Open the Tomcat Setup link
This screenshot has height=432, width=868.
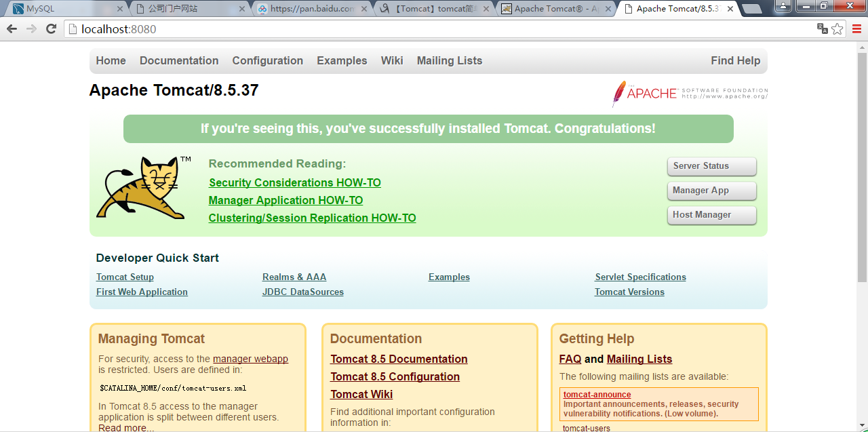click(x=125, y=277)
